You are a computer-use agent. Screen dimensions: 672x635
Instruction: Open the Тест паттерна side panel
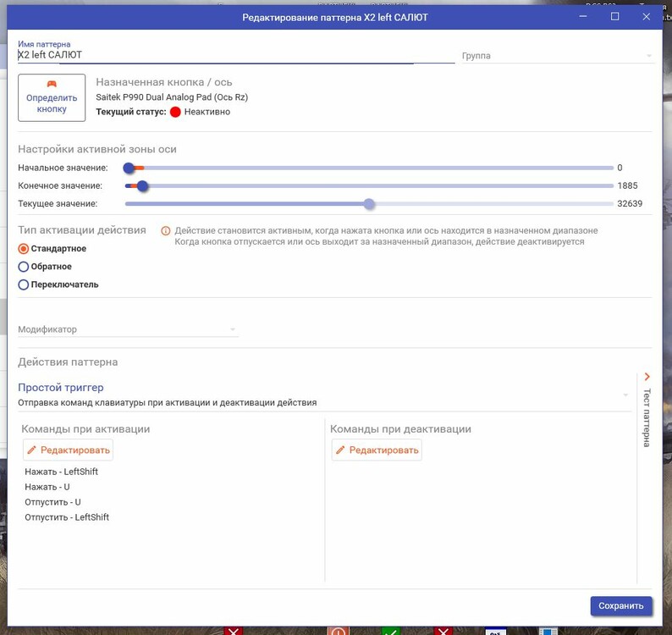[647, 417]
